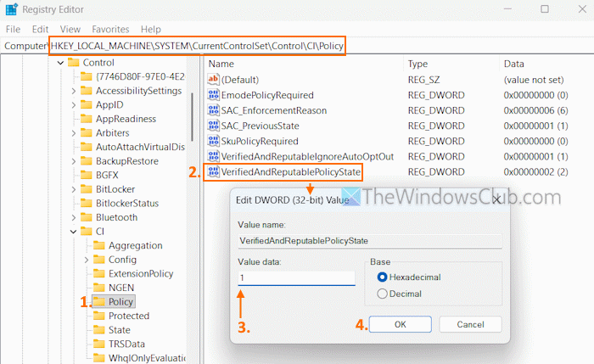Click the BitLocker folder icon
Image resolution: width=594 pixels, height=364 pixels.
87,189
